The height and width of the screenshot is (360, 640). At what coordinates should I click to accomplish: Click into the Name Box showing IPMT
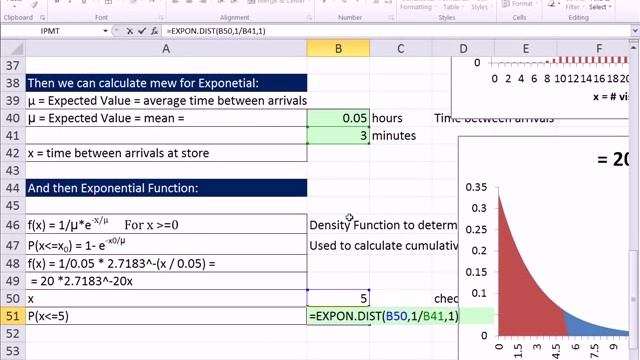51,31
